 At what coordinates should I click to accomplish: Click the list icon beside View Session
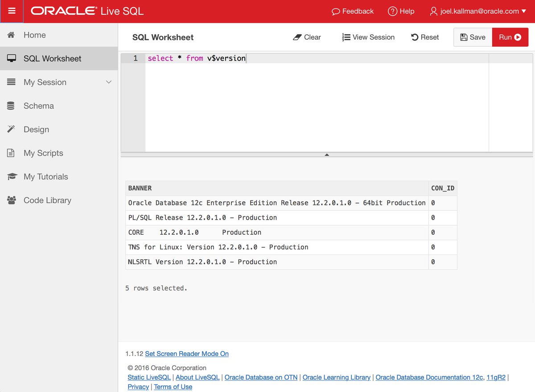(346, 37)
